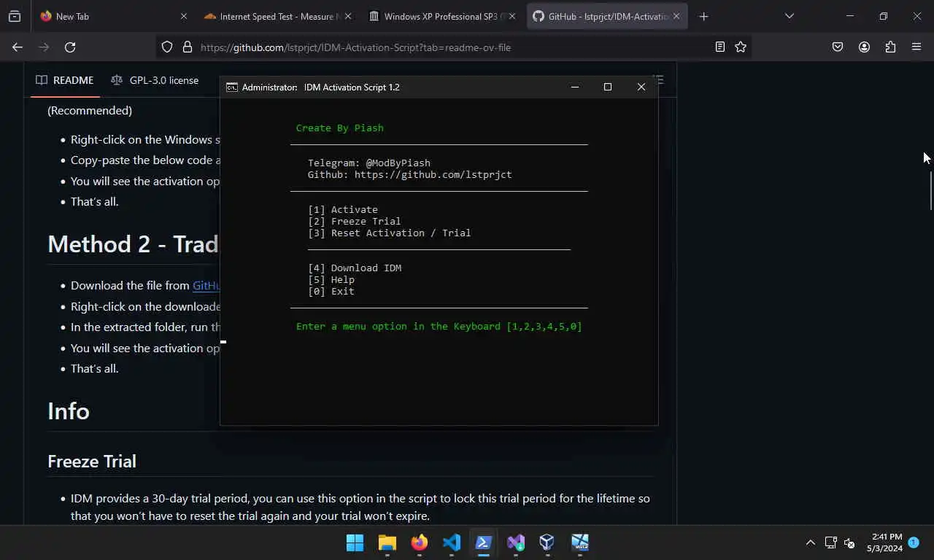934x560 pixels.
Task: Open the Firefox account icon
Action: (864, 47)
